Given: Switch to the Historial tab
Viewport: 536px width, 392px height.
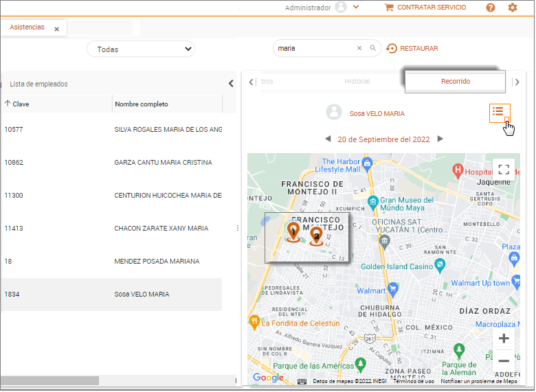Looking at the screenshot, I should click(357, 82).
